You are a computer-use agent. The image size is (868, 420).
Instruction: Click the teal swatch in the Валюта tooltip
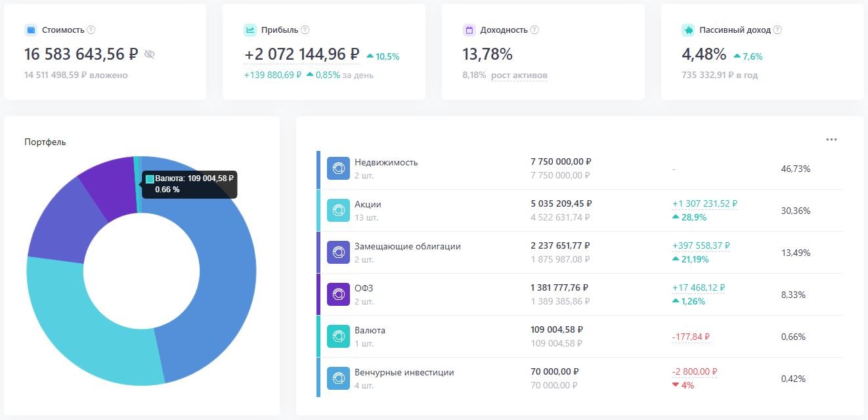(150, 178)
